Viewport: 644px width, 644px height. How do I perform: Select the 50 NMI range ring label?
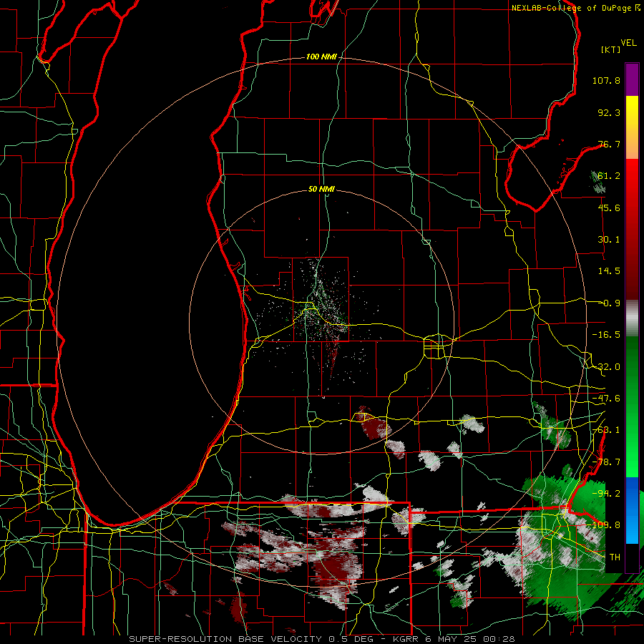point(321,189)
